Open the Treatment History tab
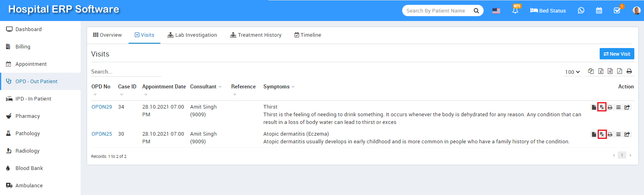This screenshot has height=195, width=644. click(x=256, y=35)
